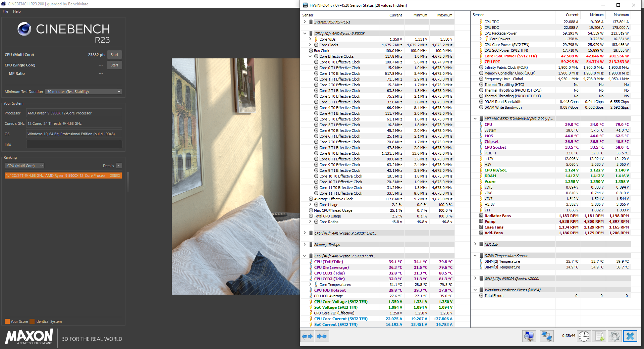Click the expand columns arrows icon in HWiNFO
Image resolution: width=644 pixels, height=349 pixels.
[307, 336]
